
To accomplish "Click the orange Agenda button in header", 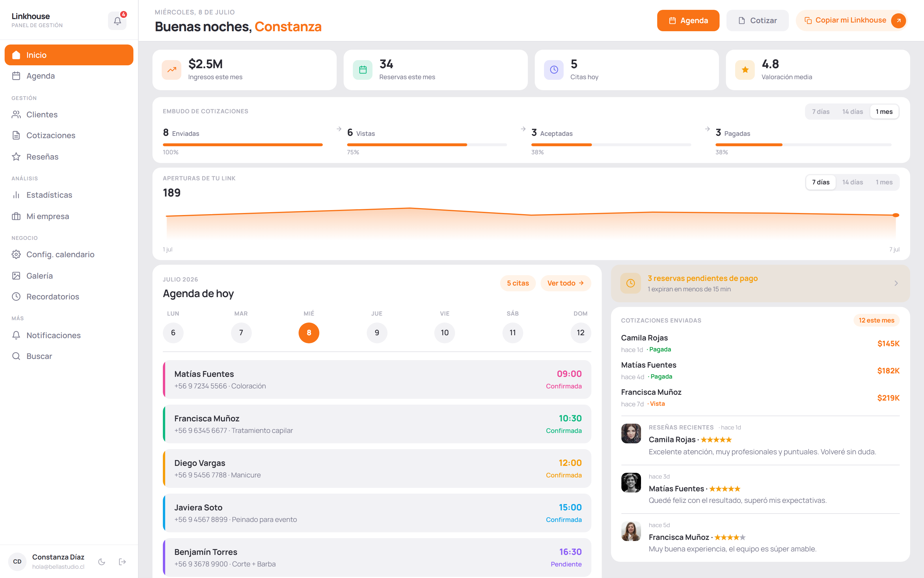I will click(688, 21).
